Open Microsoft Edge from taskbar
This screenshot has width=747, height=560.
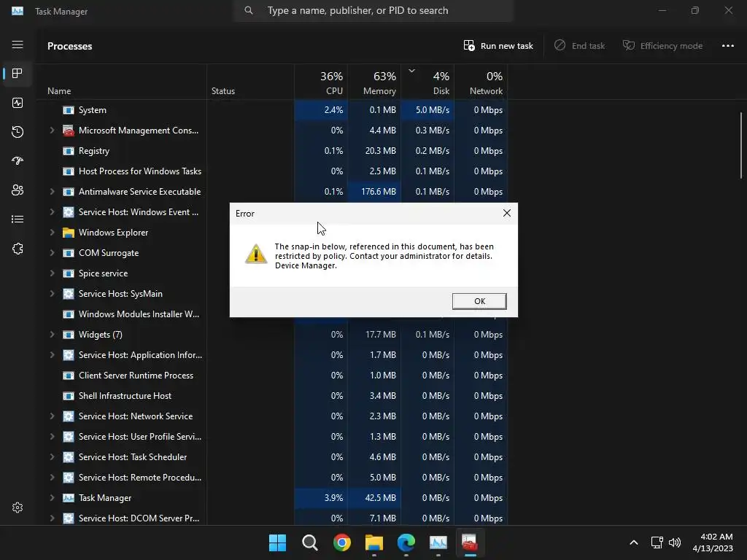click(x=406, y=542)
